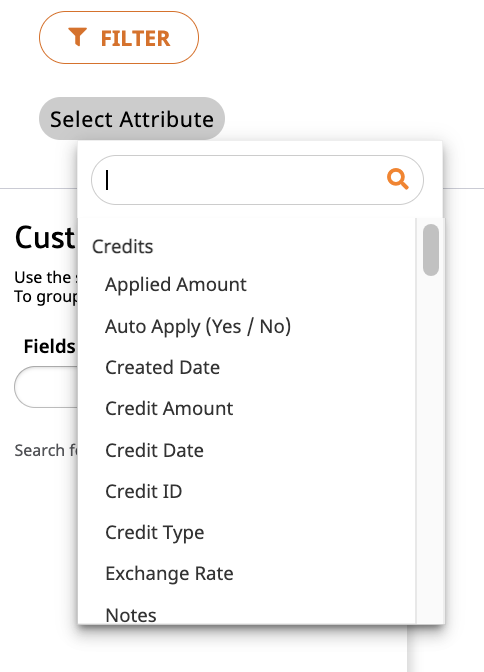Screen dimensions: 484x672
Task: Focus the attribute search input field
Action: pos(257,180)
